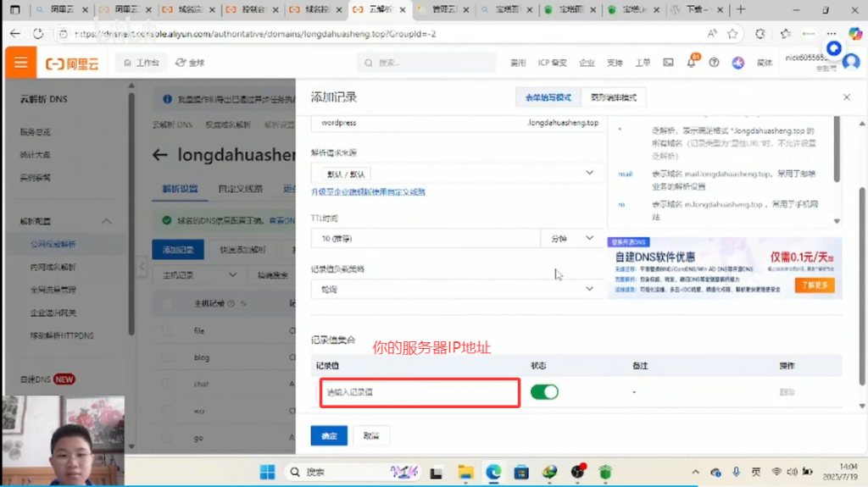Open the 工作台 workbench button
868x487 pixels.
(x=142, y=63)
